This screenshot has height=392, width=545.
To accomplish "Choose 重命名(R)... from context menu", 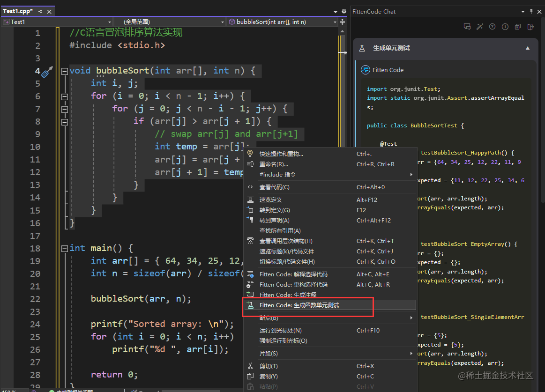I will pos(330,164).
